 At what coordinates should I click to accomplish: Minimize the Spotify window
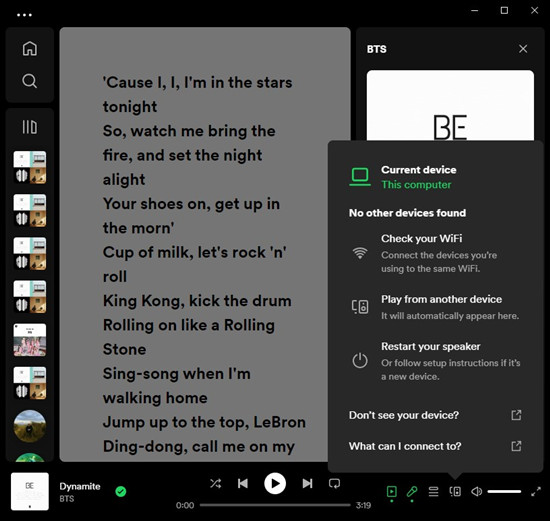475,11
